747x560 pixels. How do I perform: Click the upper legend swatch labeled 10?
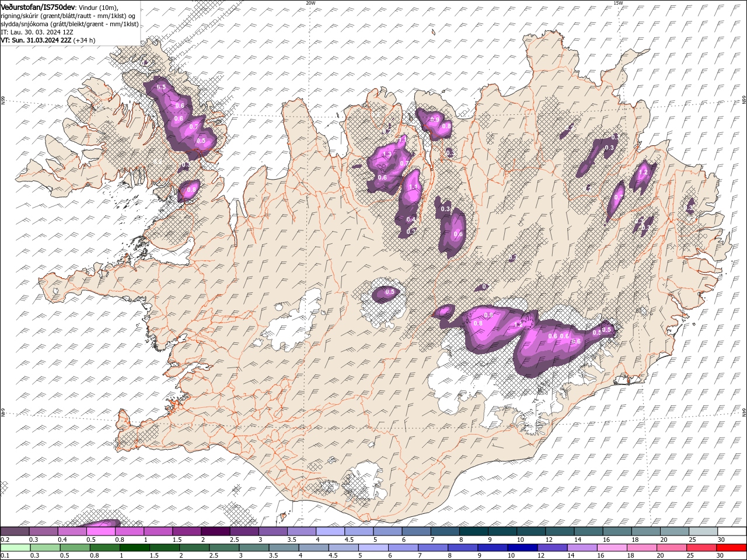coord(530,531)
